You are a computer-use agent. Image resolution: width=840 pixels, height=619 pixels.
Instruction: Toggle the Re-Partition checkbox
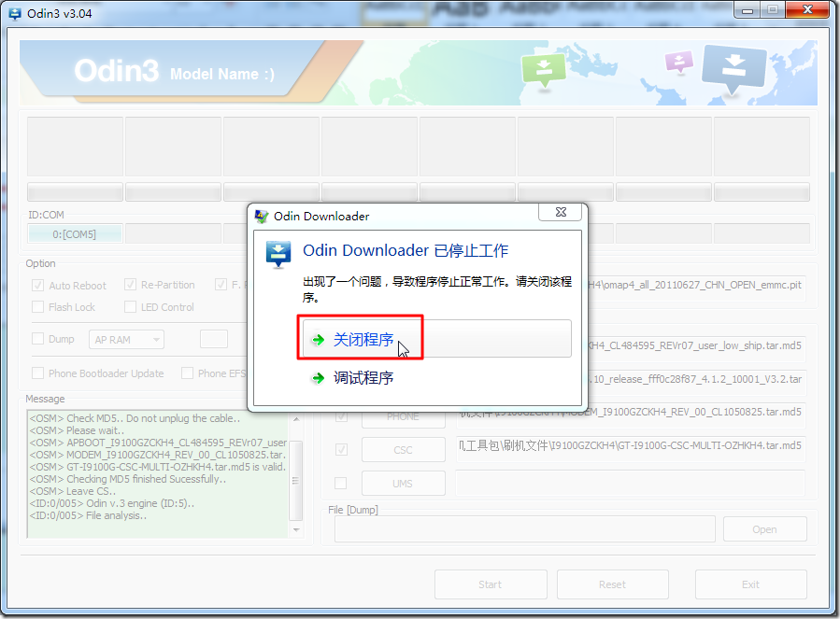click(x=130, y=285)
